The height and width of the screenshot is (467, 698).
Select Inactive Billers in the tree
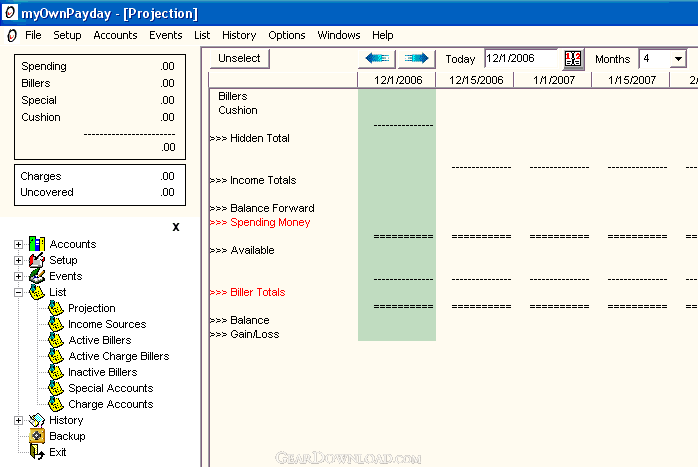point(103,372)
